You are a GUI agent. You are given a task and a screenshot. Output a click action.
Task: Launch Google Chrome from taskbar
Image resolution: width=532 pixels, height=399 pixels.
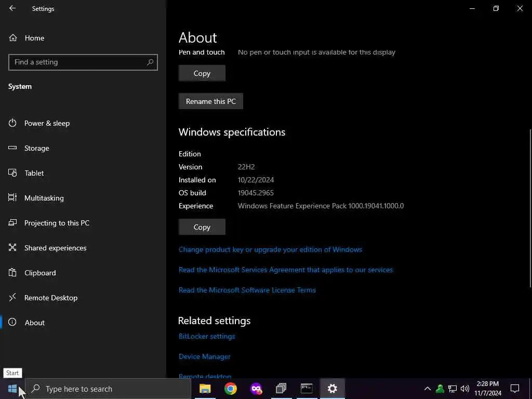230,389
